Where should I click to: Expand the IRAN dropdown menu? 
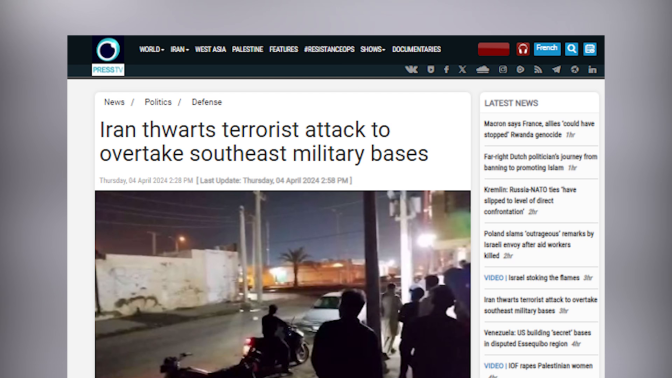pyautogui.click(x=180, y=49)
